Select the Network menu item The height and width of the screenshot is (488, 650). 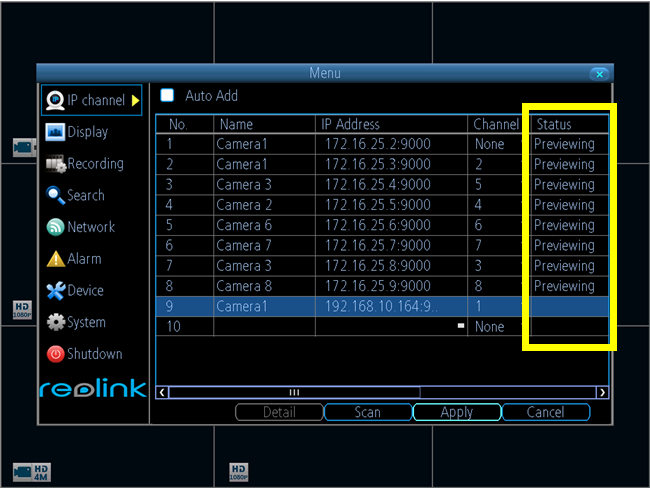(x=80, y=227)
